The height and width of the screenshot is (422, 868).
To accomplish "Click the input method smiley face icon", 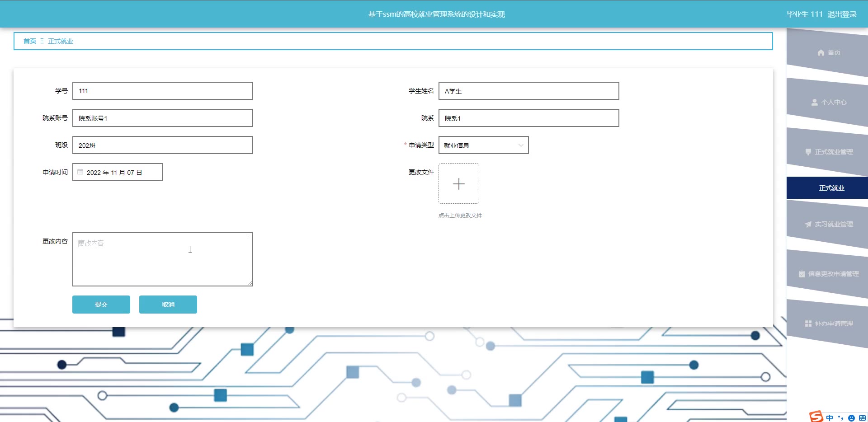I will coord(852,417).
